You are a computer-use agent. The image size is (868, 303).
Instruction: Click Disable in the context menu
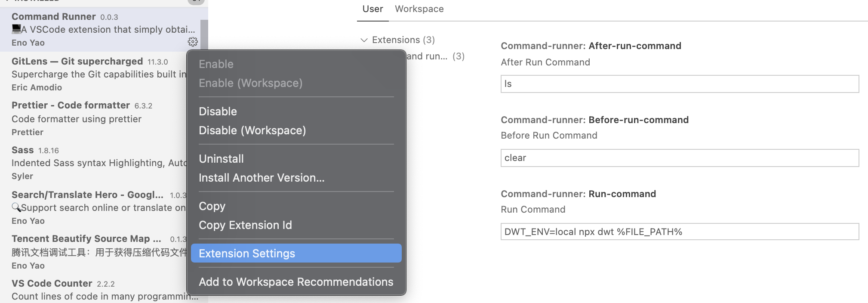pos(218,111)
